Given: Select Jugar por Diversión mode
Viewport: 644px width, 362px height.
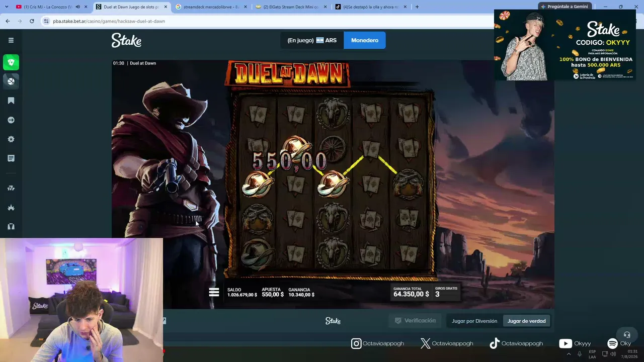Looking at the screenshot, I should 474,321.
